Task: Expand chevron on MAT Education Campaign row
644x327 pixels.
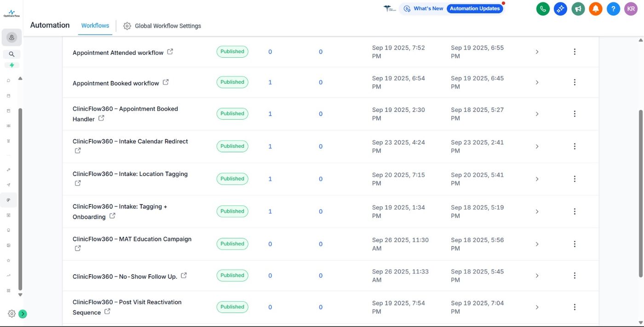Action: 537,244
